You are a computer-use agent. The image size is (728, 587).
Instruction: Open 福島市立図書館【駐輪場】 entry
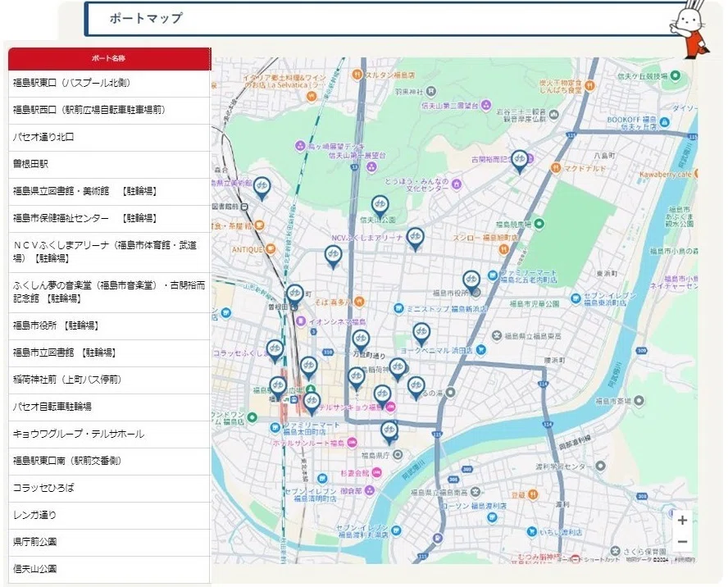click(x=109, y=353)
